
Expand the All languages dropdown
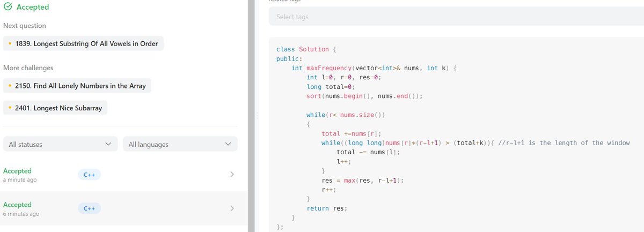180,144
